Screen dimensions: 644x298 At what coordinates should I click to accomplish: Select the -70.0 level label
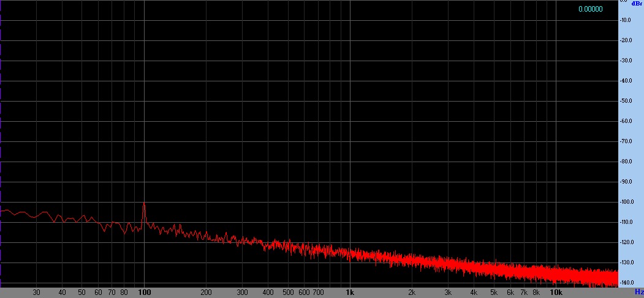pos(626,141)
